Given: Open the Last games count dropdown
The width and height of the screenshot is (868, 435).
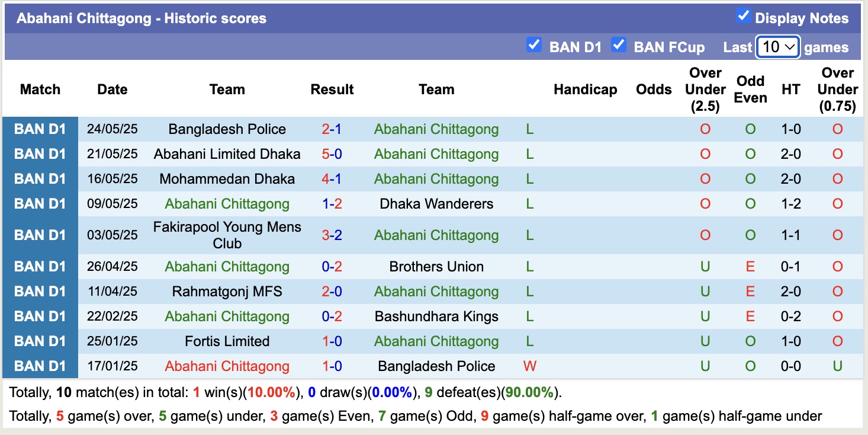Looking at the screenshot, I should click(x=777, y=46).
